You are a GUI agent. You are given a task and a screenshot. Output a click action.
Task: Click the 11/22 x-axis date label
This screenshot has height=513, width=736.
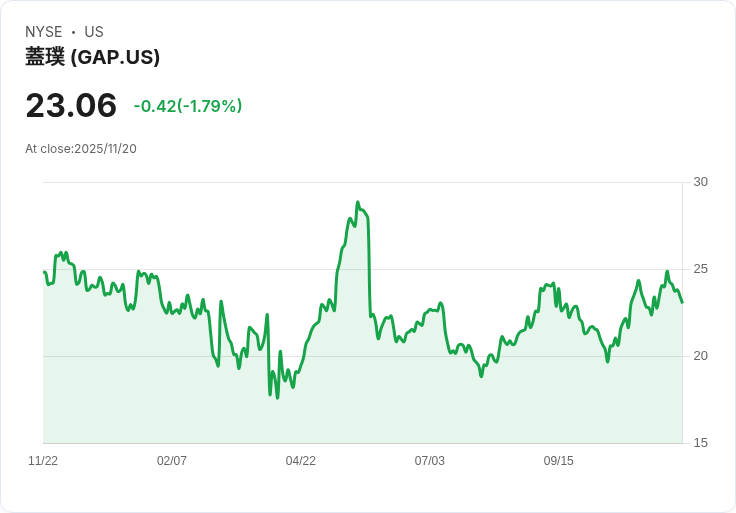click(43, 461)
